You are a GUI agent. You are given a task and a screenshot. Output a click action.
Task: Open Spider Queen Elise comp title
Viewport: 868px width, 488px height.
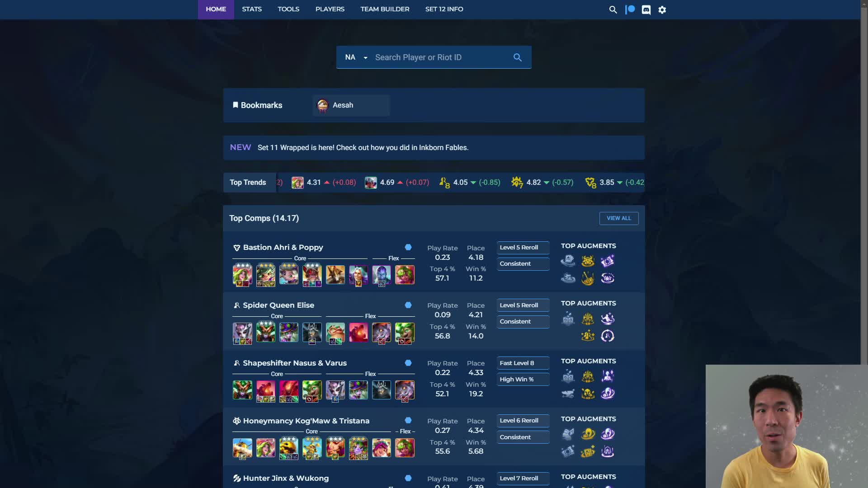(278, 305)
